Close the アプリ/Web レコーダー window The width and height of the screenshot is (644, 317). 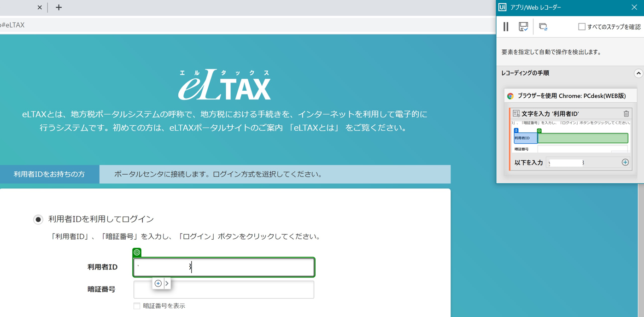click(634, 7)
